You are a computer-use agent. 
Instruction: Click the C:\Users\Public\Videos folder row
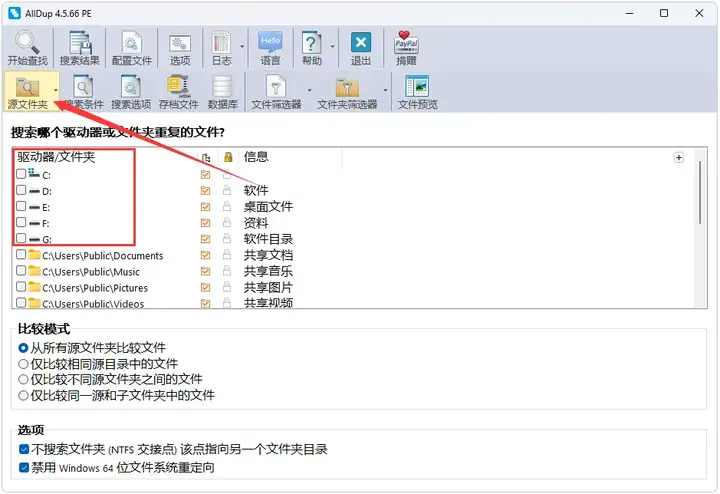point(93,303)
